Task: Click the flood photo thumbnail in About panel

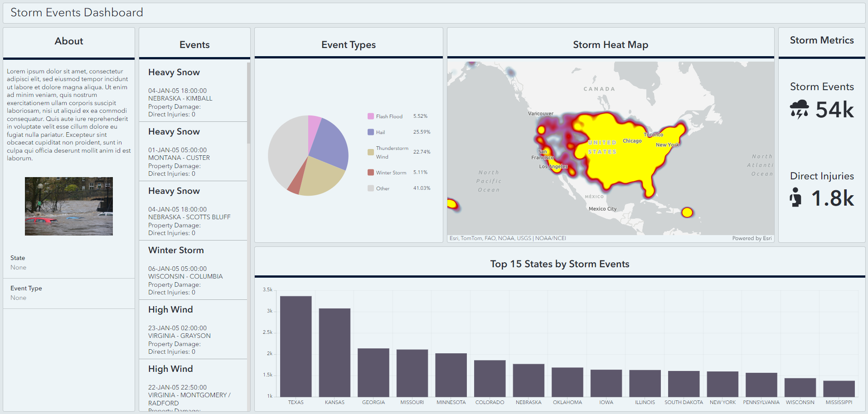Action: pyautogui.click(x=68, y=206)
